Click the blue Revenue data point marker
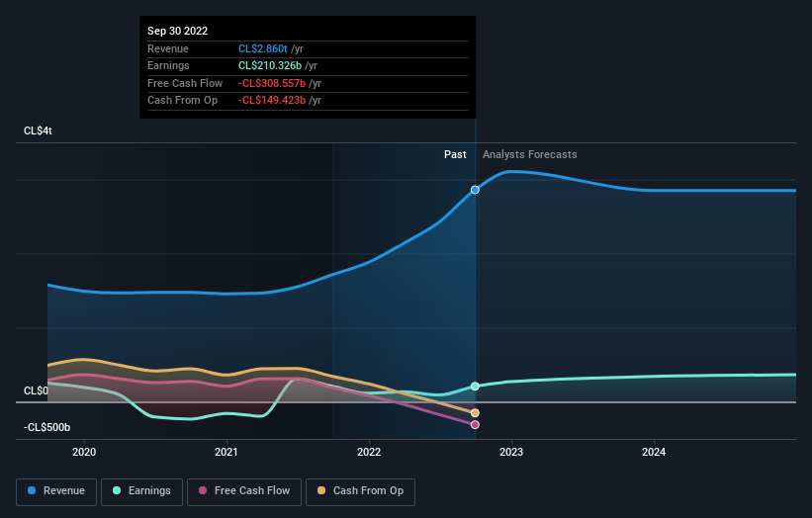812x518 pixels. click(x=475, y=190)
